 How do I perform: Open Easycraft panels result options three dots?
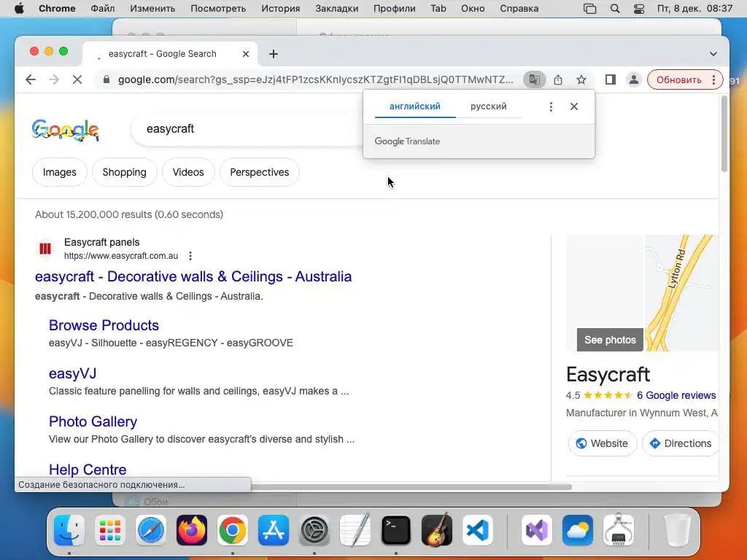(190, 256)
